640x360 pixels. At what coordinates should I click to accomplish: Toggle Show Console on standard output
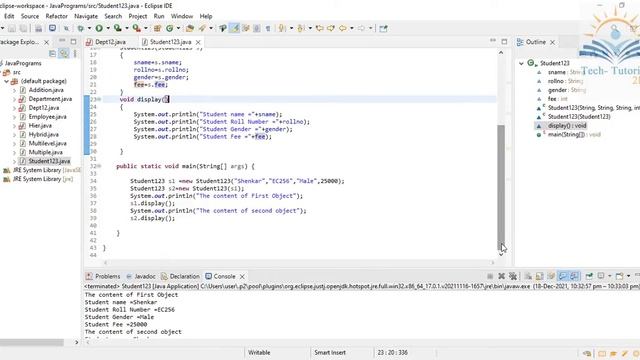coord(562,276)
